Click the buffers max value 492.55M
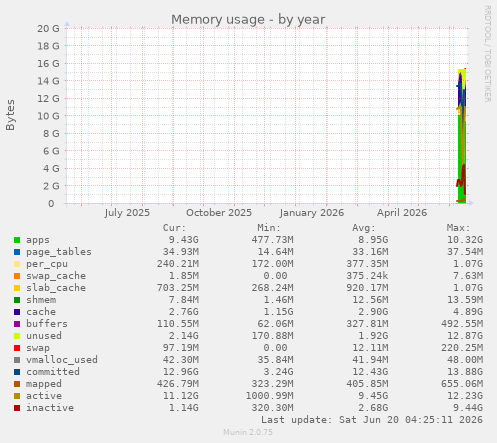 click(462, 324)
